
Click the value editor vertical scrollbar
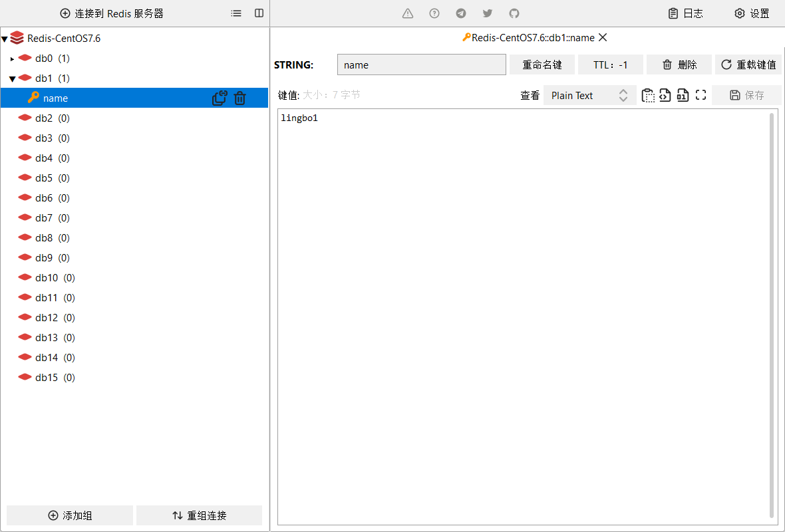(772, 315)
